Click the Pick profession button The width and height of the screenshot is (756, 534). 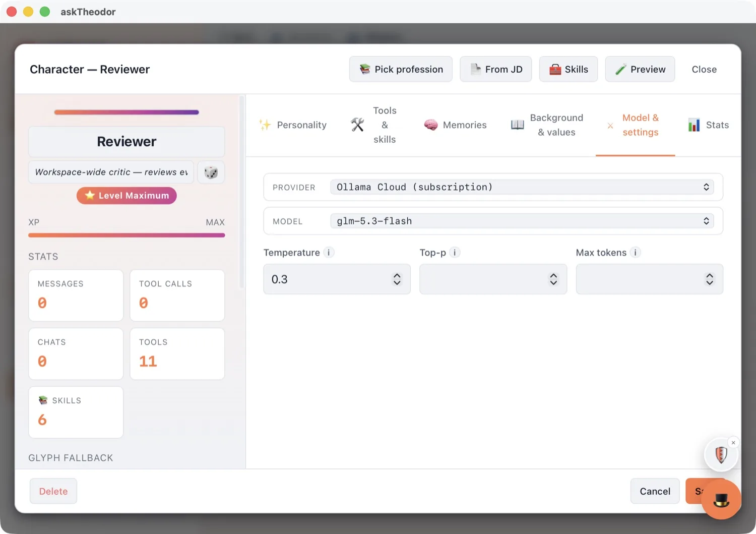(x=401, y=69)
